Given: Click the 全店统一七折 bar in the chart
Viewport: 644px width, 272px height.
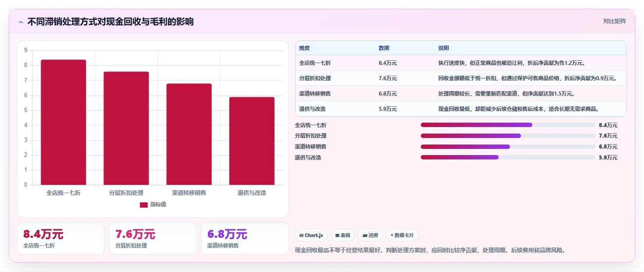Looking at the screenshot, I should [63, 122].
